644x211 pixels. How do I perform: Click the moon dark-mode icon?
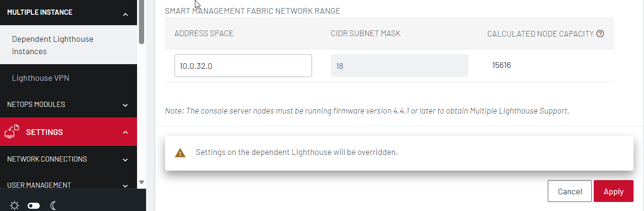coord(54,205)
